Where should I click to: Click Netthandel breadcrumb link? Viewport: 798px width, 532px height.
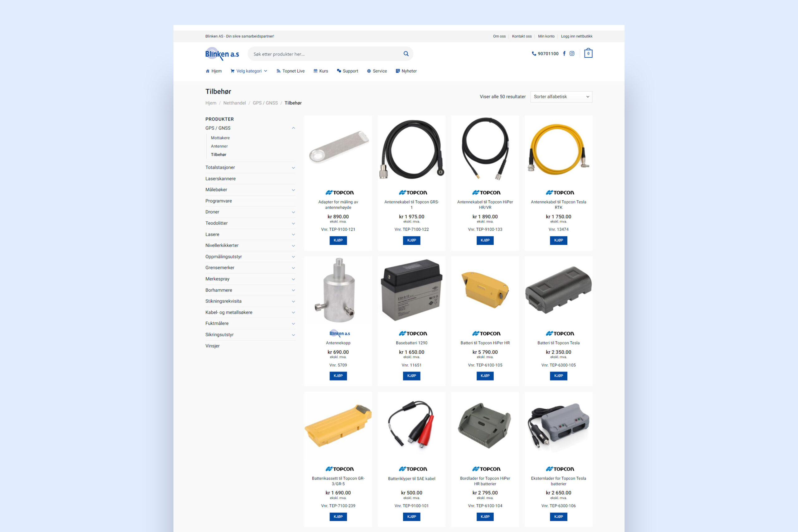[x=234, y=103]
